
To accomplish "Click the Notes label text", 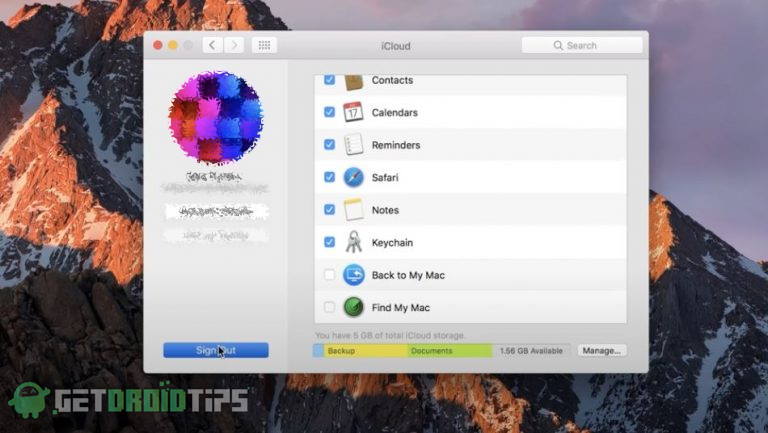I will coord(385,210).
